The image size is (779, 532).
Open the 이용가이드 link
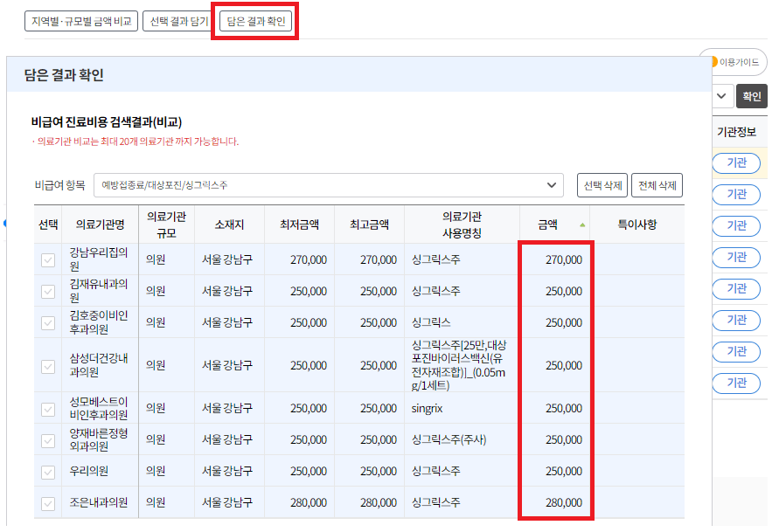tap(738, 62)
